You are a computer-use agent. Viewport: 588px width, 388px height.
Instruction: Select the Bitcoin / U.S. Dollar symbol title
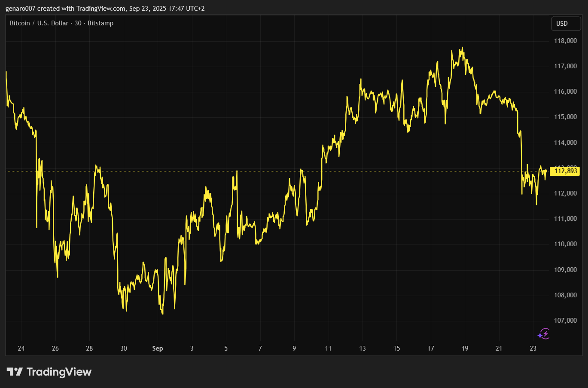point(39,23)
